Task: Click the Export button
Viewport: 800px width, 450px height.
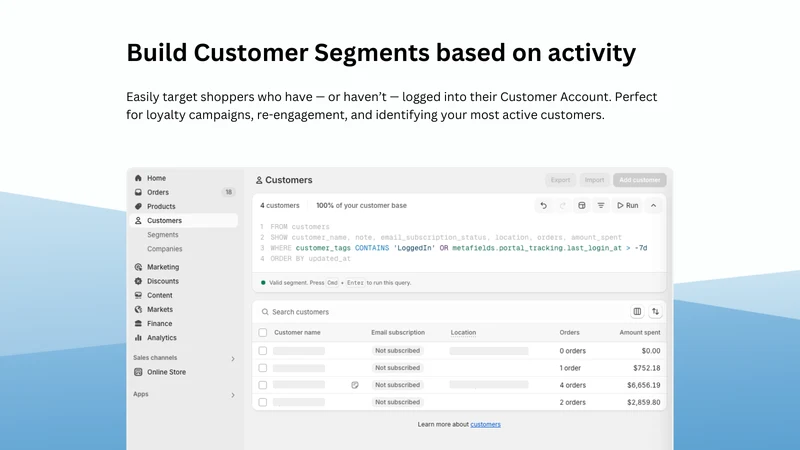Action: pyautogui.click(x=560, y=180)
